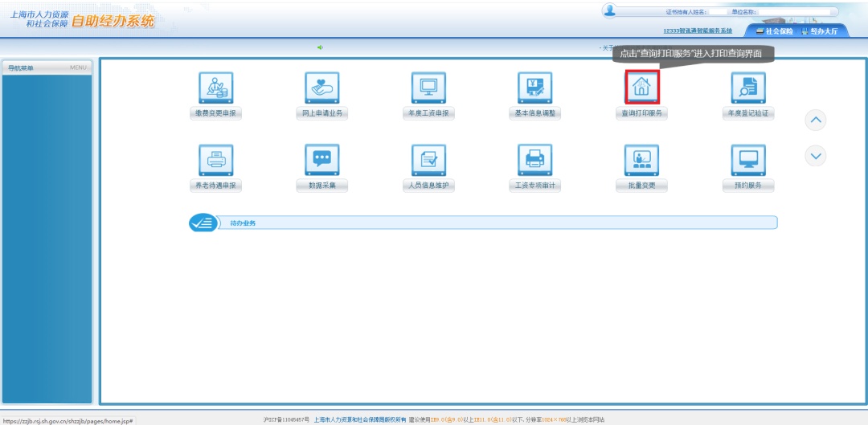This screenshot has width=868, height=425.
Task: Open 年度登记验证 magnifier document icon
Action: tap(747, 88)
